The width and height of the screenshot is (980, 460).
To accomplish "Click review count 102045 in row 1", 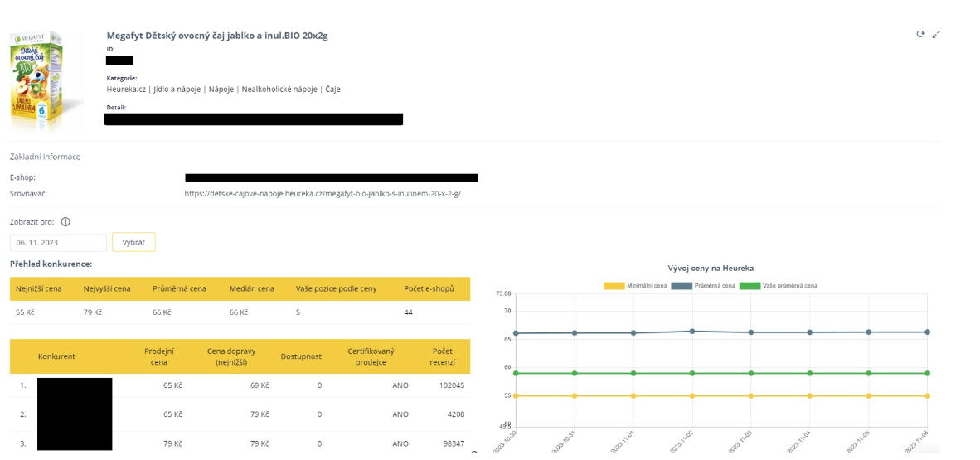I will pyautogui.click(x=451, y=385).
